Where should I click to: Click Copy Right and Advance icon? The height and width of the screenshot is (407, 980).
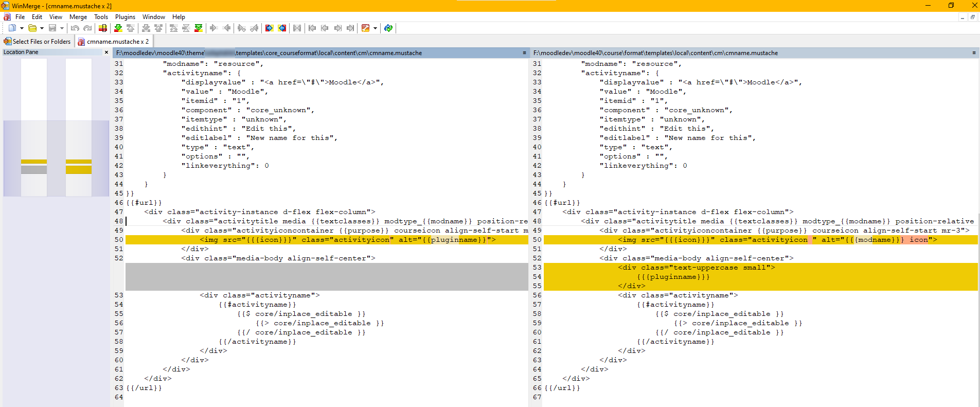click(242, 28)
